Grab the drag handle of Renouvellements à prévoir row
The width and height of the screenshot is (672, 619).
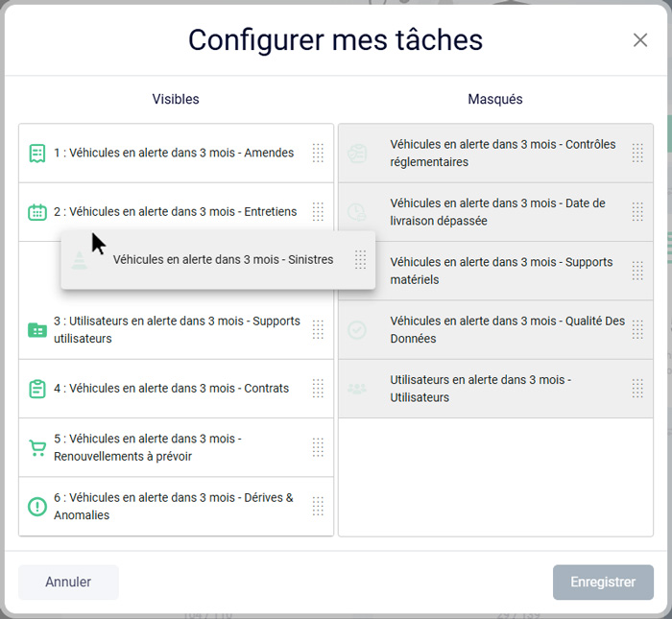pyautogui.click(x=318, y=447)
